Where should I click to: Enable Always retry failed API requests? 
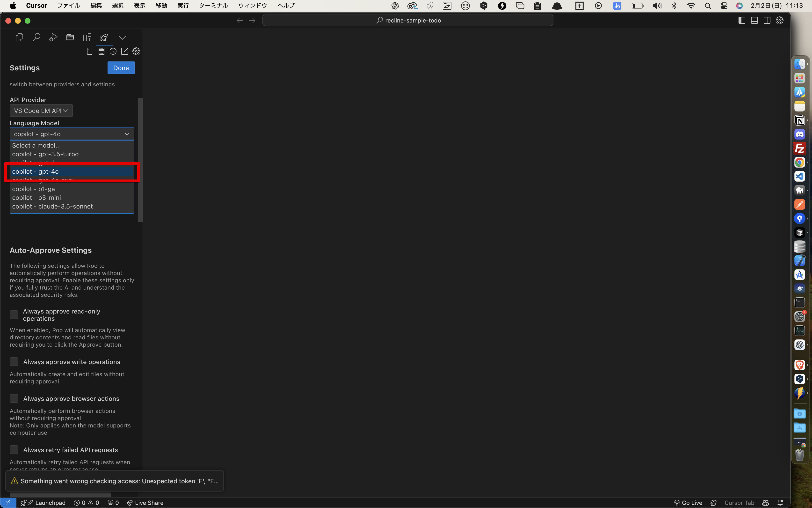(x=14, y=449)
